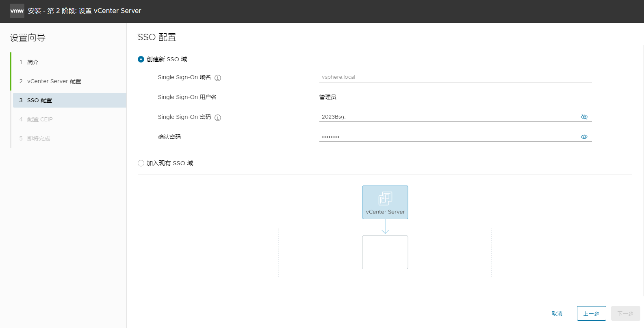Hide the Single Sign-On password text
644x328 pixels.
[584, 117]
